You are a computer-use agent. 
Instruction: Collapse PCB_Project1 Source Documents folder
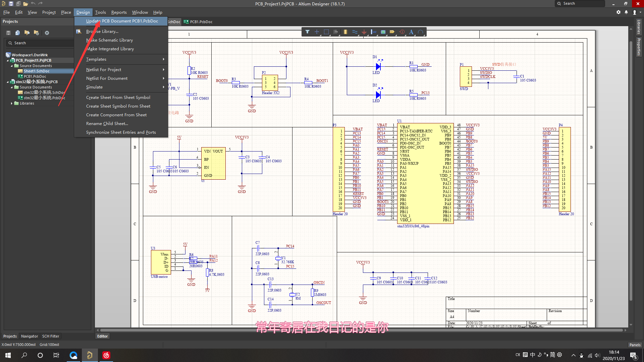[12, 66]
